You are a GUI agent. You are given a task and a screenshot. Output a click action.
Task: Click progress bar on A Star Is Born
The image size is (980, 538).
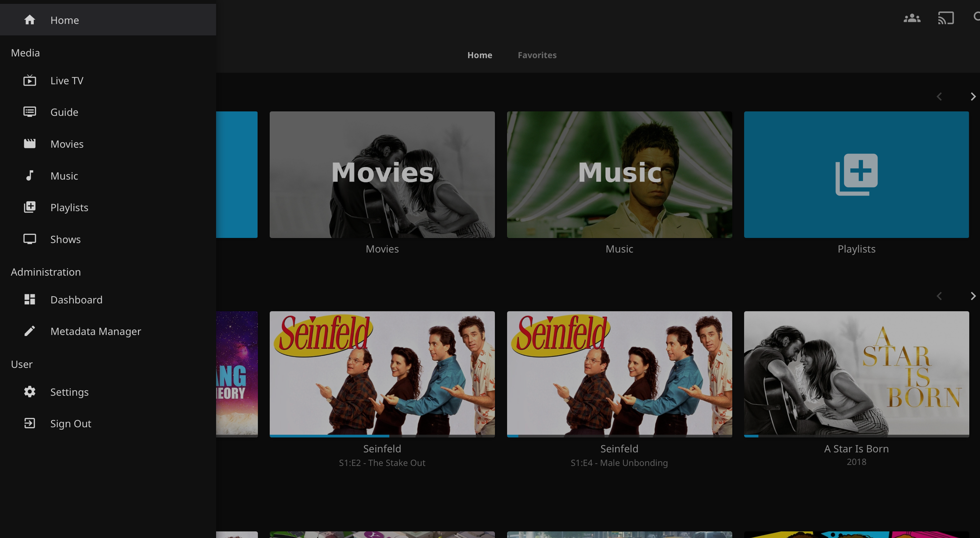coord(856,436)
